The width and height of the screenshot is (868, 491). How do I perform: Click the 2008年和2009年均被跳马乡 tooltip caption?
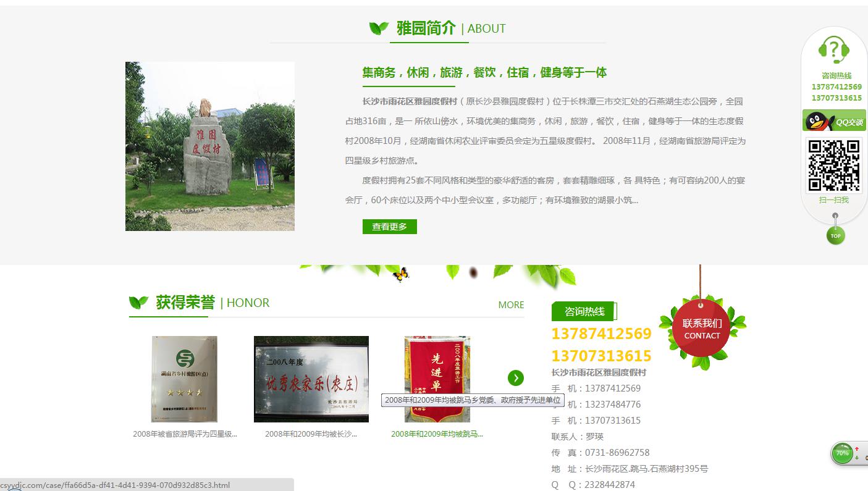473,400
